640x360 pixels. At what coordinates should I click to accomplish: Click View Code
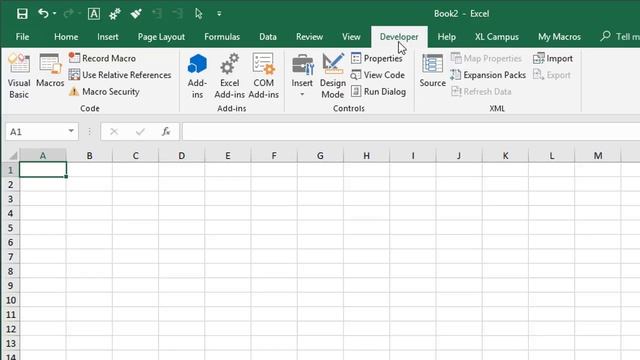pyautogui.click(x=378, y=75)
